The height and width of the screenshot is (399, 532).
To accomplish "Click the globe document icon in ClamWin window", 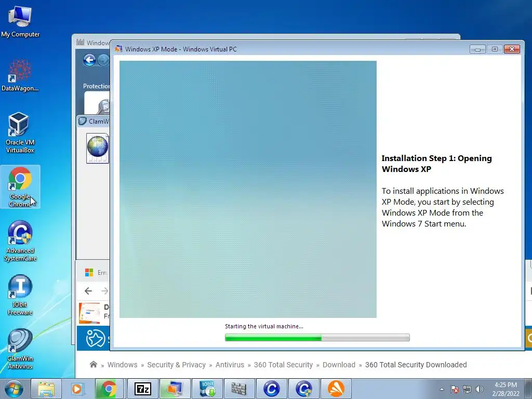I will [x=98, y=148].
